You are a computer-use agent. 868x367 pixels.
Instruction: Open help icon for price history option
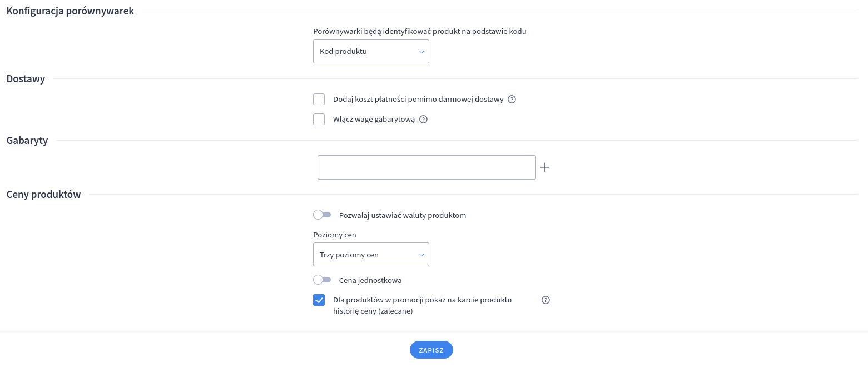tap(545, 300)
